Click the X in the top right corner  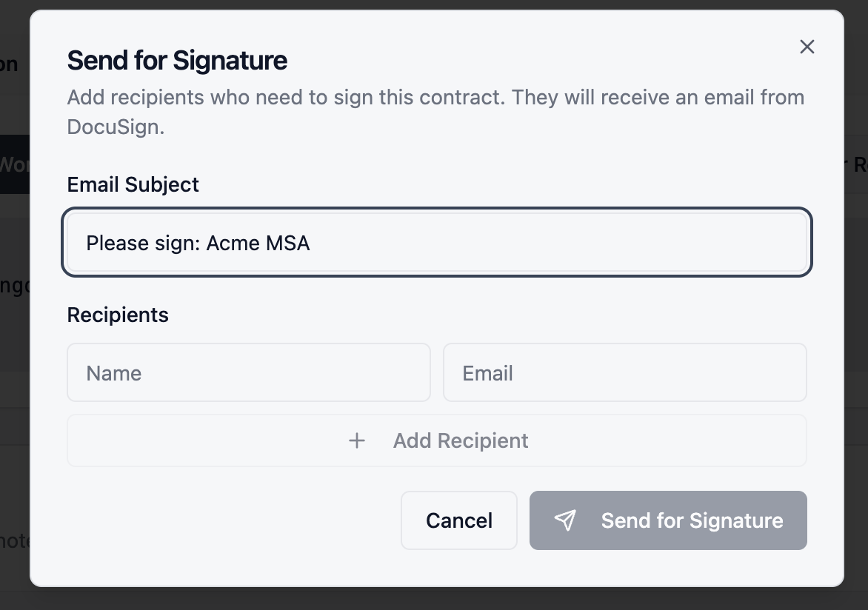(807, 47)
